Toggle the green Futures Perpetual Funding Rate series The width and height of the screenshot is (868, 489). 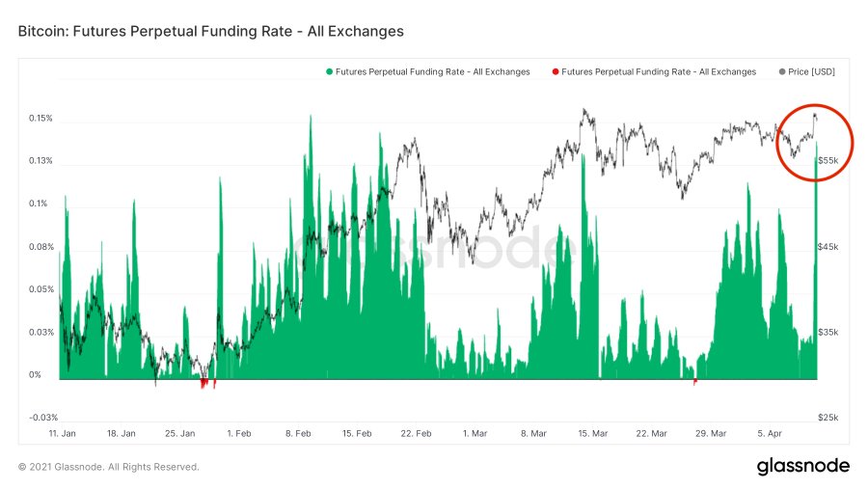(428, 72)
